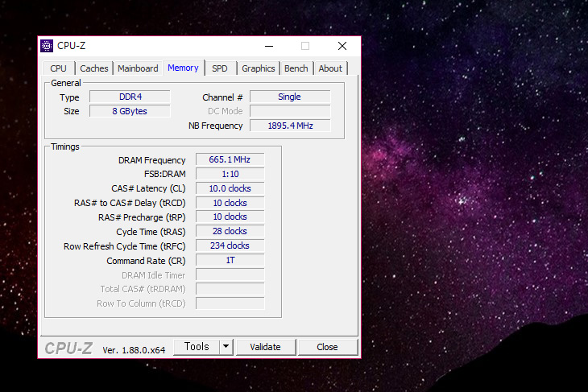Click the Ver. 1.88.0.x64 version text
This screenshot has width=588, height=392.
coord(134,350)
